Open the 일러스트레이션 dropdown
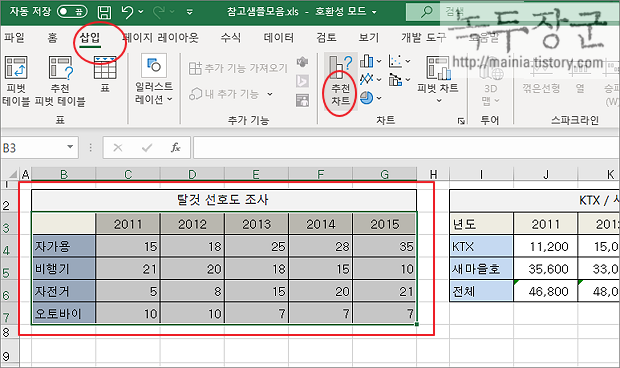The height and width of the screenshot is (368, 620). tap(154, 81)
